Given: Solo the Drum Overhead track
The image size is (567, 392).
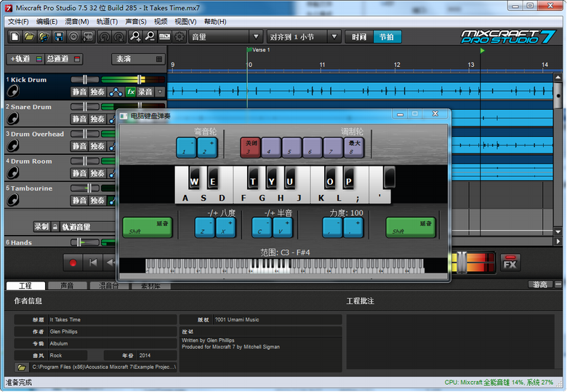Looking at the screenshot, I should (x=97, y=146).
